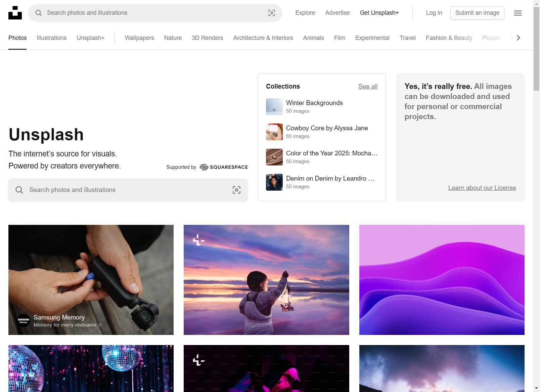
Task: Click the magnifier icon in the top search bar
Action: click(x=39, y=13)
